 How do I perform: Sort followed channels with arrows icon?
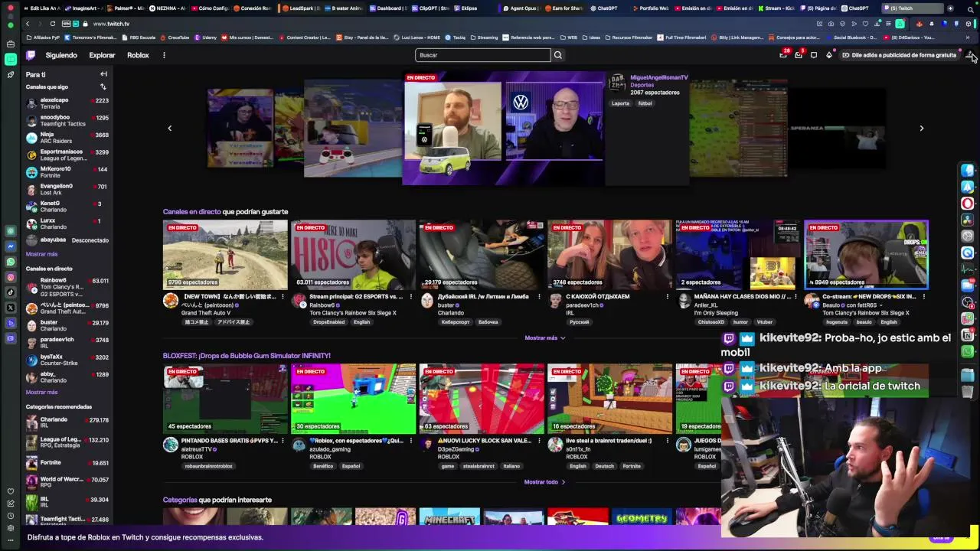[x=103, y=86]
